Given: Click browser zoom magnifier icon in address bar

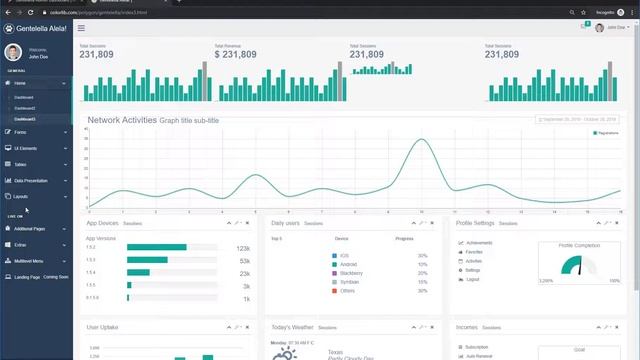Looking at the screenshot, I should pyautogui.click(x=572, y=13).
